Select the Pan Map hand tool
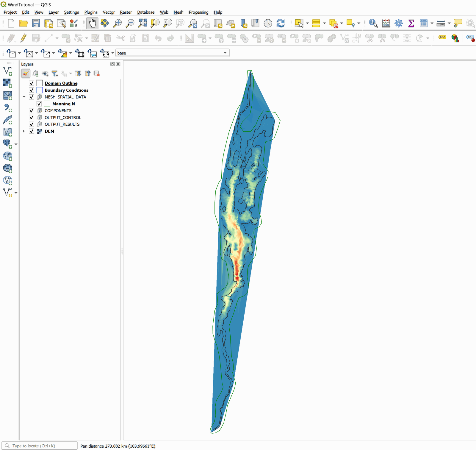Viewport: 476px width, 450px height. tap(92, 23)
